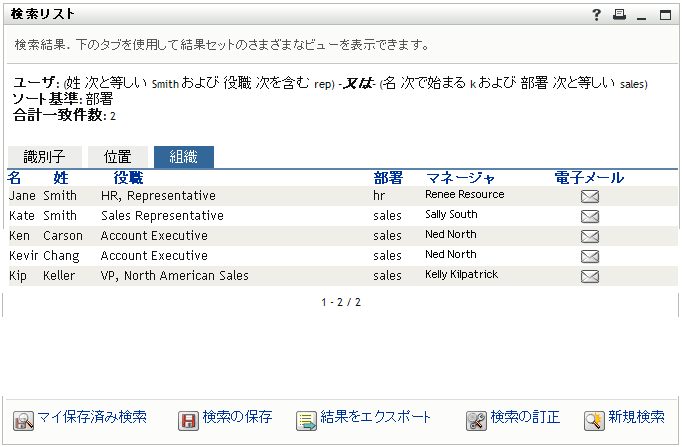Sort by マネージャ column header
The image size is (682, 447).
[460, 178]
